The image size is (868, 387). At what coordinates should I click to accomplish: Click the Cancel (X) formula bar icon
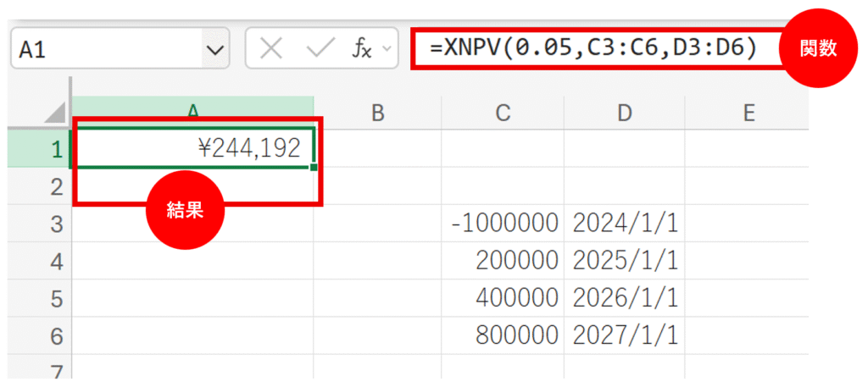(271, 50)
